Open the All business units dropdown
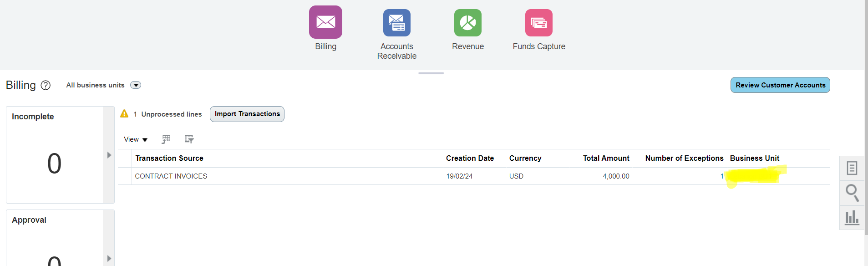 point(136,85)
